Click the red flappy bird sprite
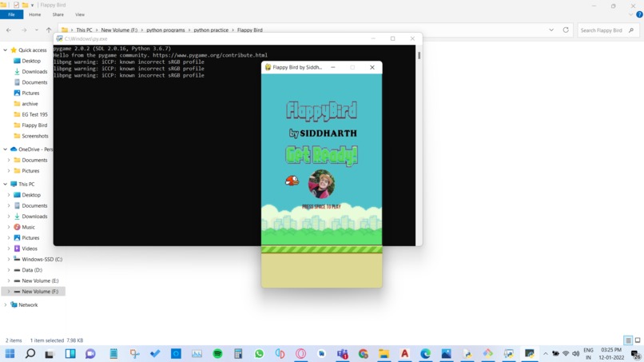The image size is (644, 362). [x=292, y=180]
